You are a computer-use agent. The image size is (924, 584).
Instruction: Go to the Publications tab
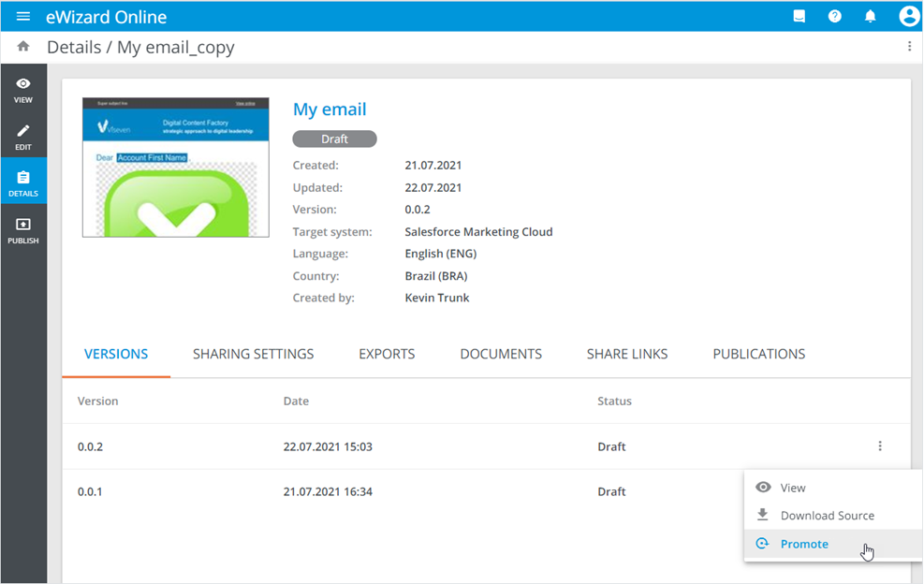(x=758, y=354)
